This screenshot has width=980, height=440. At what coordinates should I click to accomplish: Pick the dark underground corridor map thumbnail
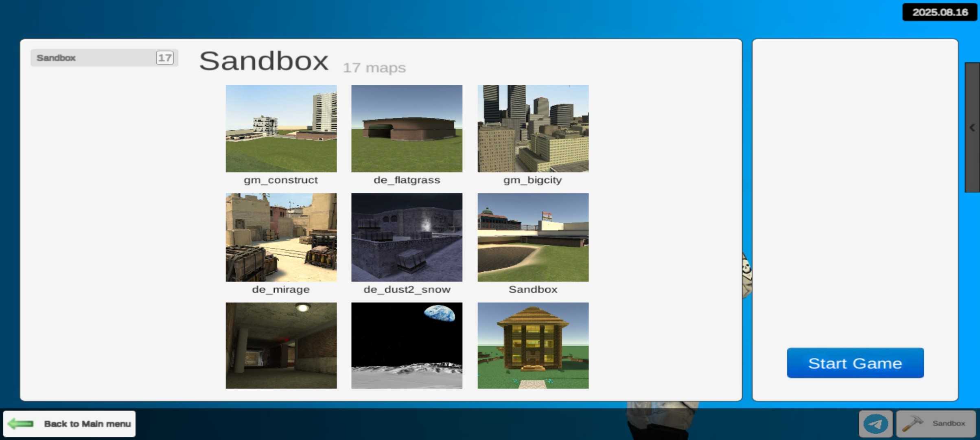tap(281, 345)
